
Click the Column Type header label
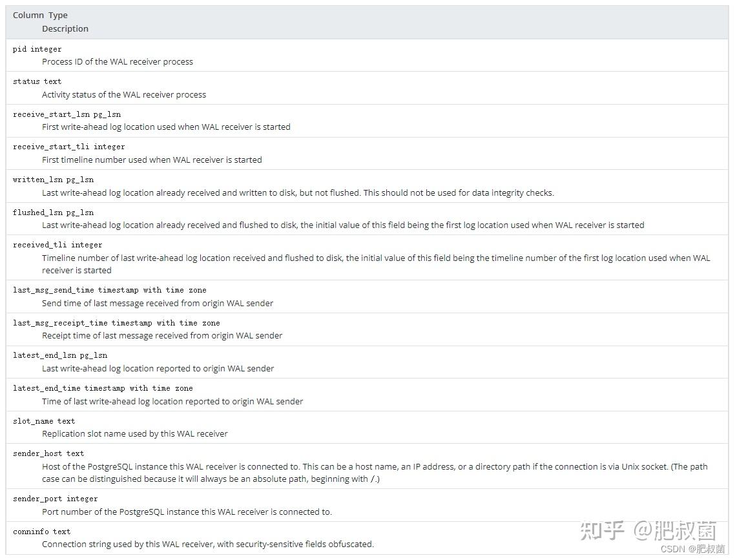[40, 15]
